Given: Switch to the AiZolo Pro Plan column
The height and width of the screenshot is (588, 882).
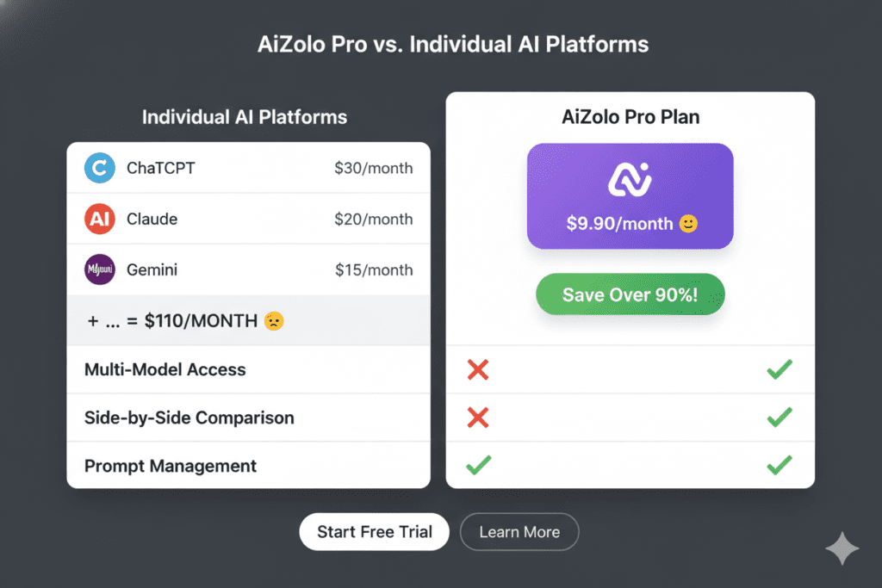Looking at the screenshot, I should 630,116.
